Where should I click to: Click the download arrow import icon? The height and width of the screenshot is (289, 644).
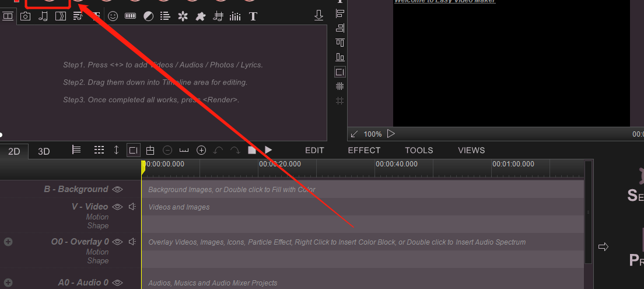tap(318, 16)
